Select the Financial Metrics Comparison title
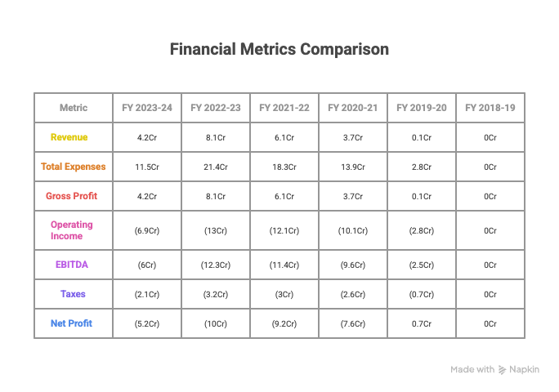 (279, 49)
